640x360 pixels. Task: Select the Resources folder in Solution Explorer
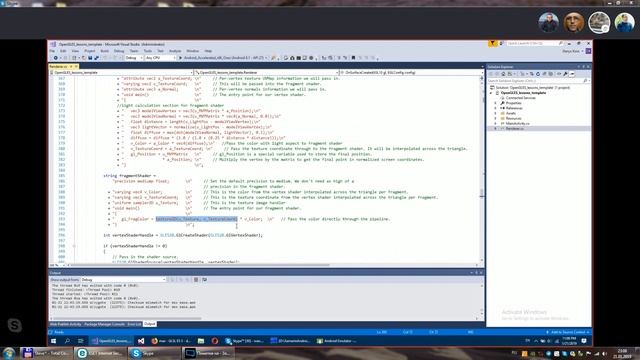pyautogui.click(x=513, y=118)
